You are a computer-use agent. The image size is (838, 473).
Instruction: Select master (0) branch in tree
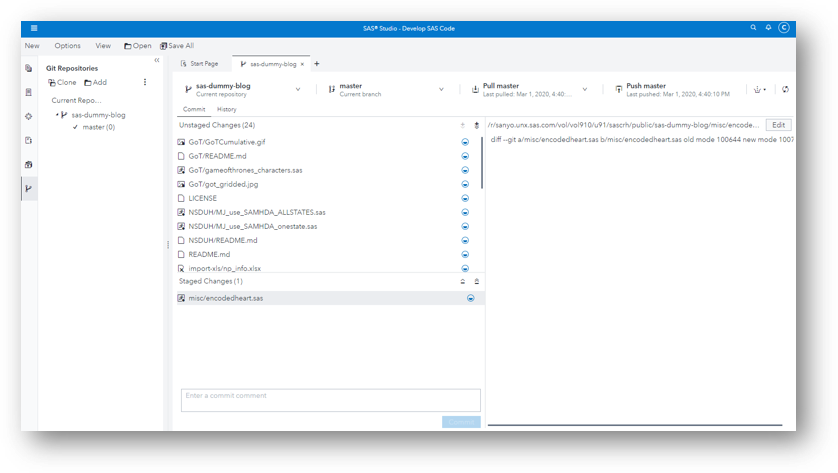pos(98,127)
